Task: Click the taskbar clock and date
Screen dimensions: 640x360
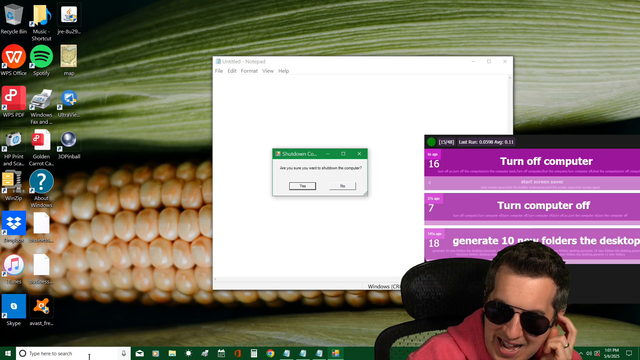Action: [x=611, y=353]
